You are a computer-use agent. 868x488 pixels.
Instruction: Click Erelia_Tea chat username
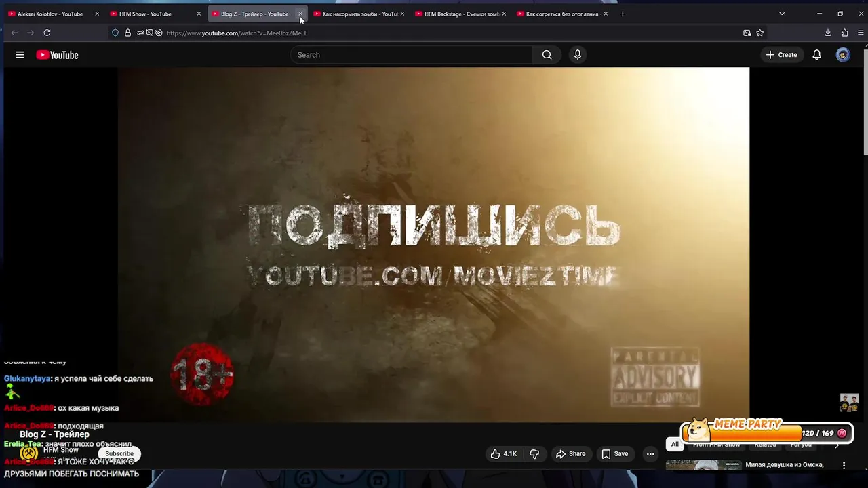pyautogui.click(x=22, y=444)
